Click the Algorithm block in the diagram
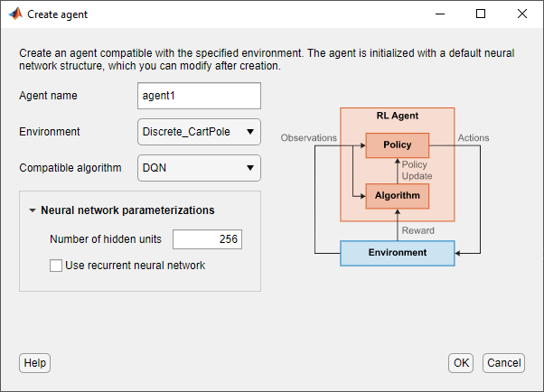Screen dimensions: 544x392 click(397, 195)
